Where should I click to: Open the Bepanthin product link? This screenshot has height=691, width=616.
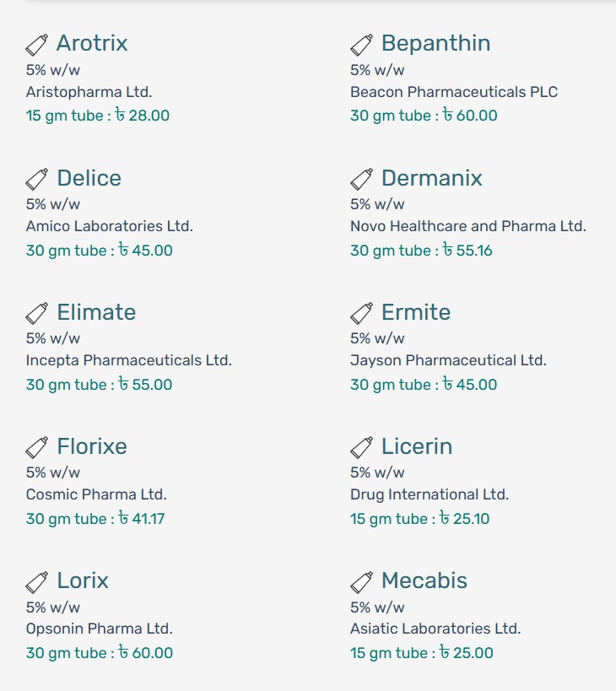pyautogui.click(x=435, y=43)
